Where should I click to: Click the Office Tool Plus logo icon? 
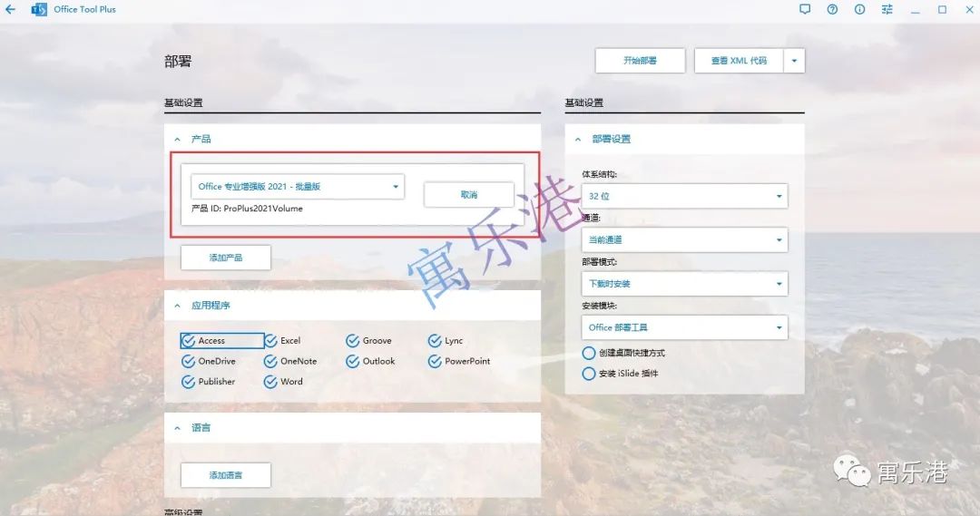click(39, 9)
